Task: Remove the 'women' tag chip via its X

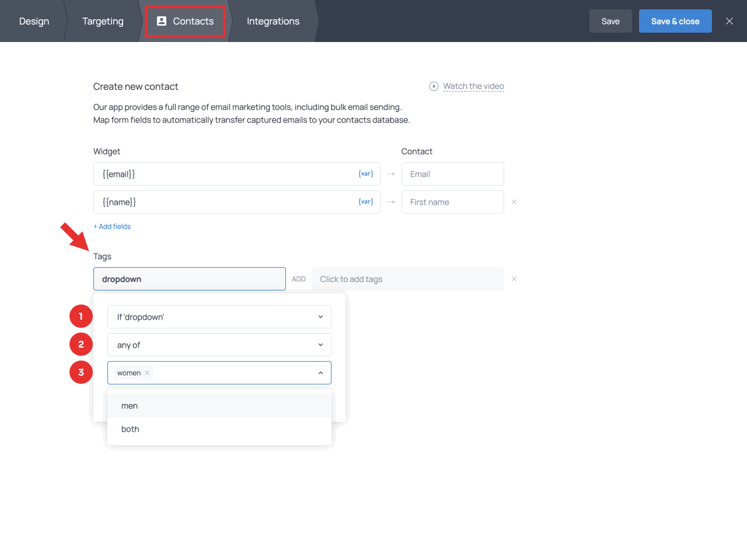Action: (x=147, y=372)
